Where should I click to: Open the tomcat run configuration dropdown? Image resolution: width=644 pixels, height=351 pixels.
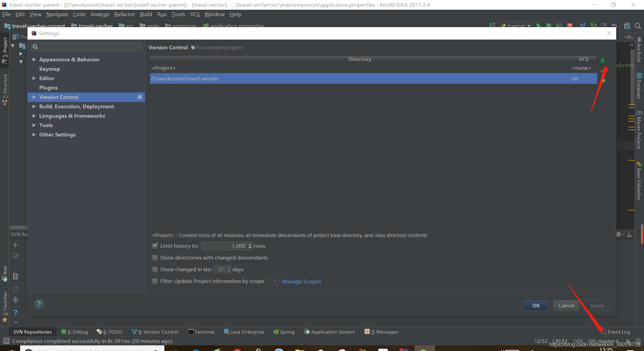pos(516,25)
